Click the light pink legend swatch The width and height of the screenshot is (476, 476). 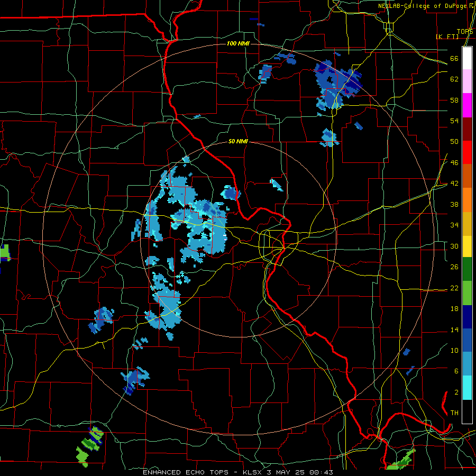(467, 81)
